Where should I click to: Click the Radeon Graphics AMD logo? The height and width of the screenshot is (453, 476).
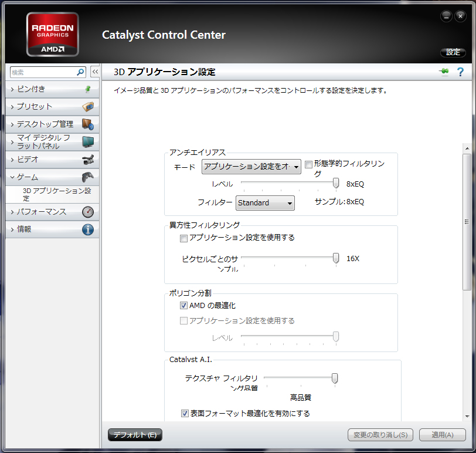(x=53, y=35)
